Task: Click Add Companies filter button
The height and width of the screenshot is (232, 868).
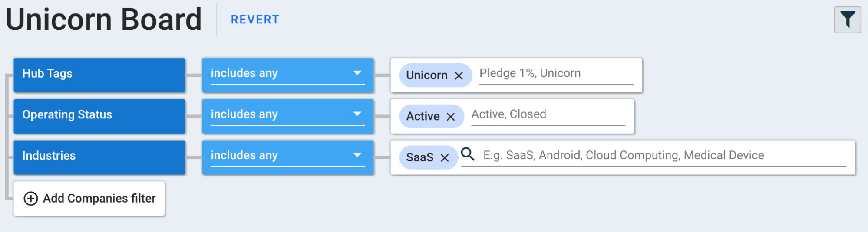Action: 89,199
